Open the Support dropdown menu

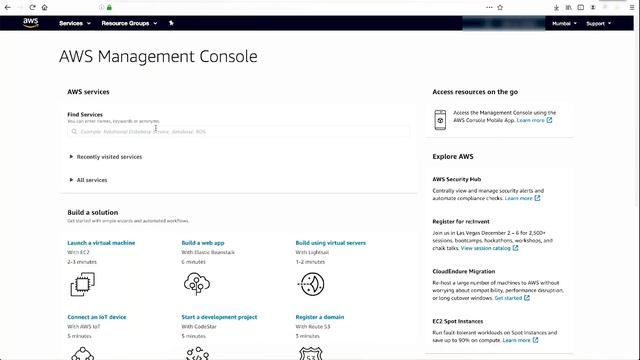[599, 24]
